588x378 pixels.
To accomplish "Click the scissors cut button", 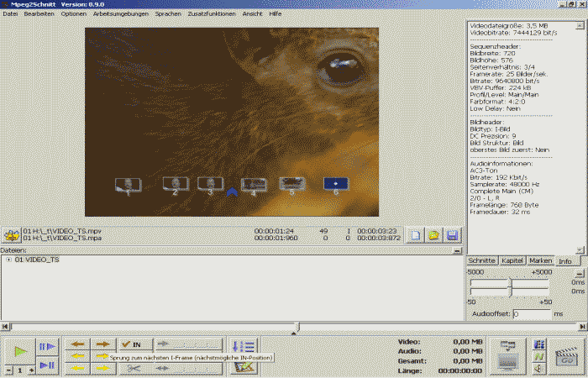I will [133, 368].
